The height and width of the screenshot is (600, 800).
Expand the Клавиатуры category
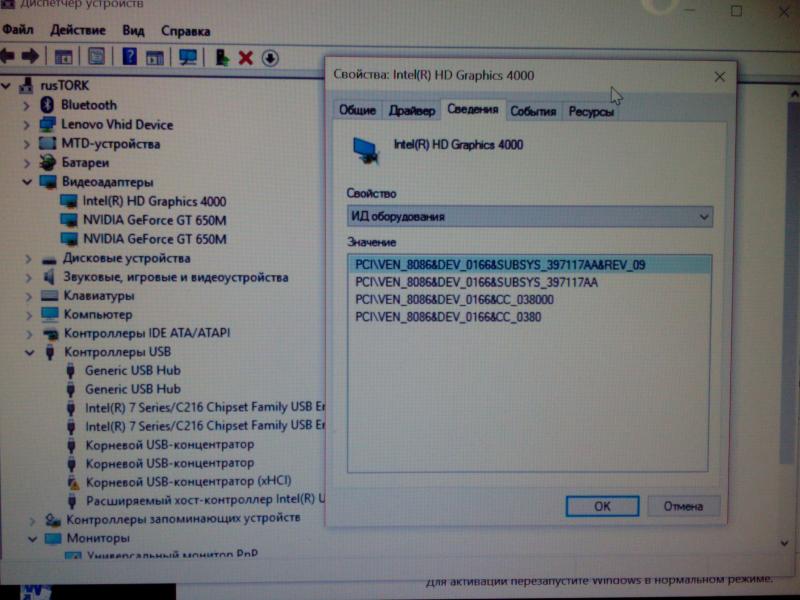pyautogui.click(x=28, y=296)
